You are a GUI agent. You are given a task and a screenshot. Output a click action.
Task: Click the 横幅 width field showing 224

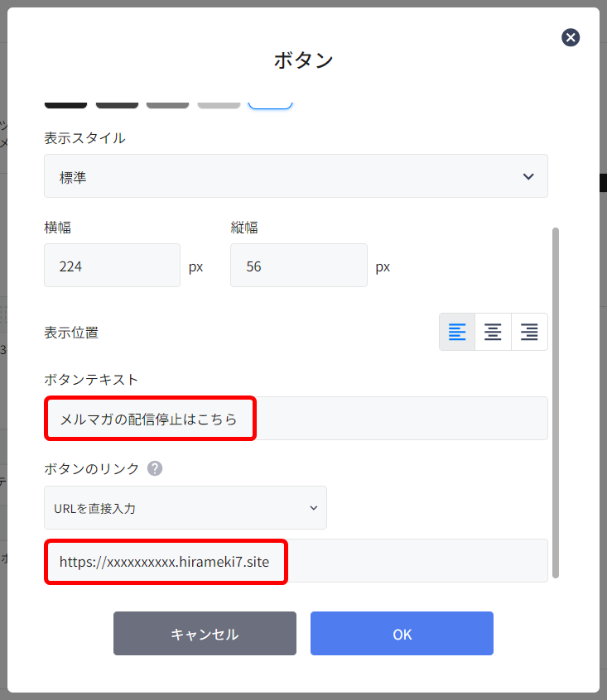point(112,266)
